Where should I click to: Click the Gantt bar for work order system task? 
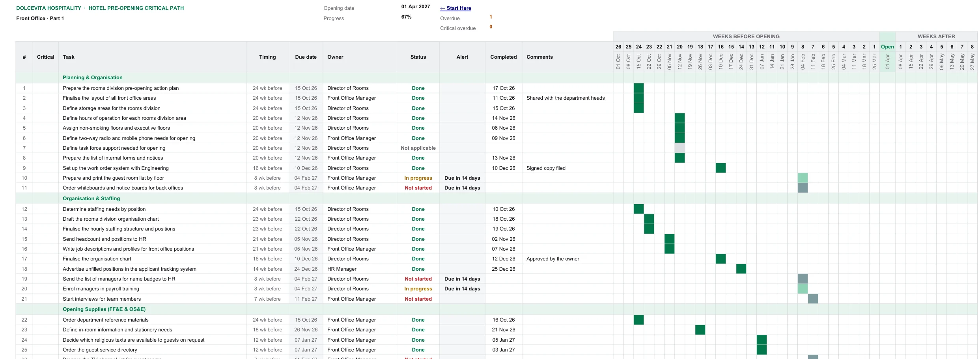coord(721,168)
